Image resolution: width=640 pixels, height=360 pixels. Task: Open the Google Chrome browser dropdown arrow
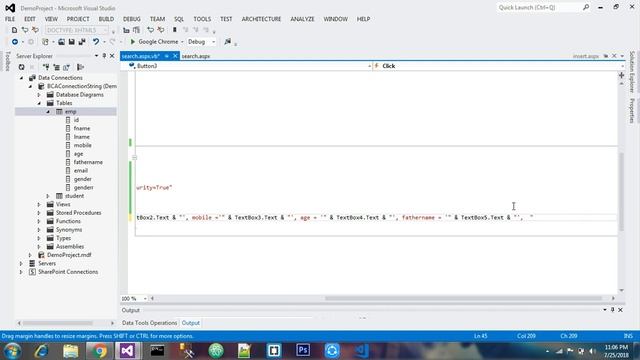(x=182, y=42)
